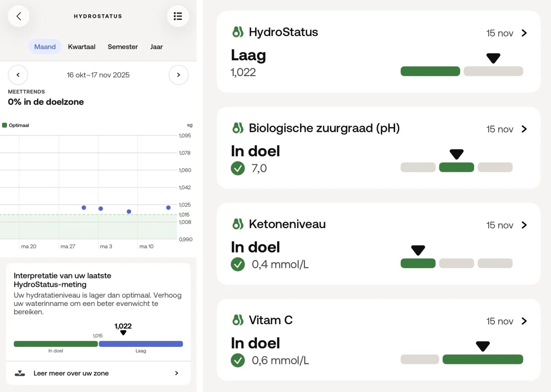This screenshot has height=392, width=551.
Task: Tap the back arrow button
Action: click(19, 16)
